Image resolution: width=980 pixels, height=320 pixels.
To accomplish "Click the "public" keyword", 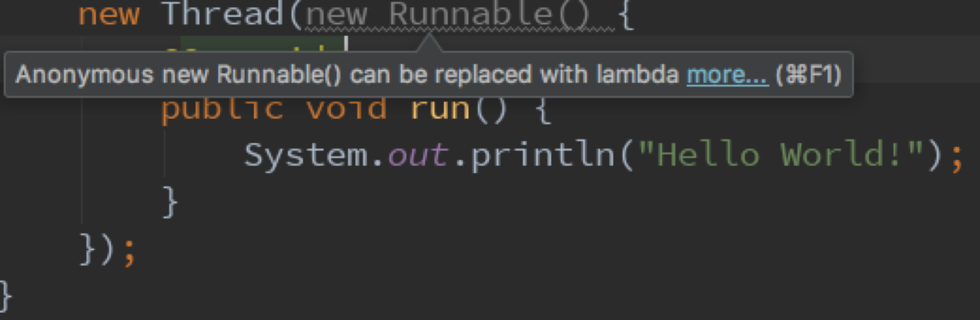I will pos(222,108).
